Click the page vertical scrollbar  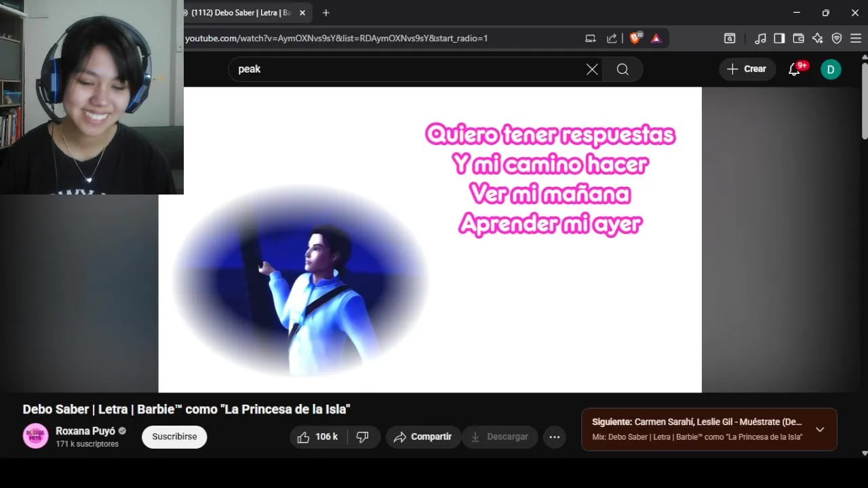click(x=865, y=102)
